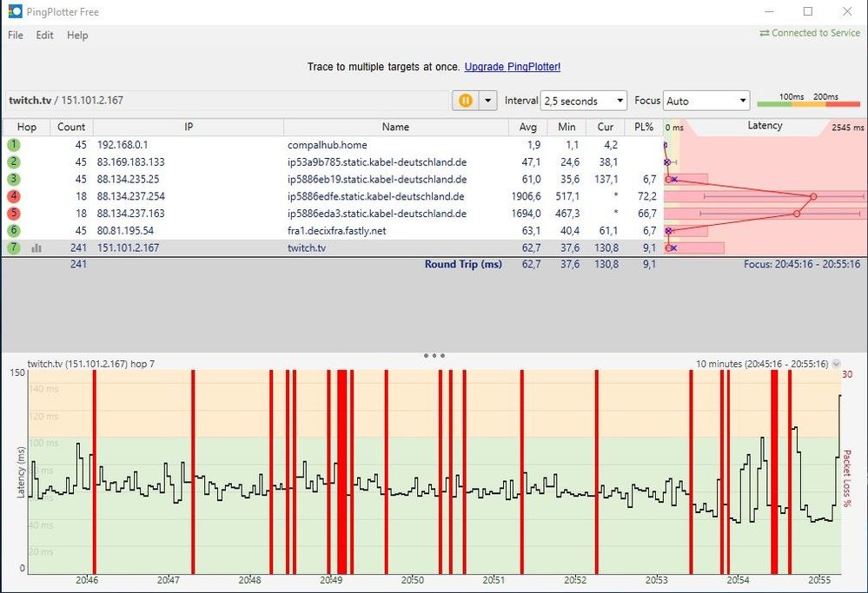
Task: Open the Focus Auto dropdown
Action: pyautogui.click(x=706, y=101)
